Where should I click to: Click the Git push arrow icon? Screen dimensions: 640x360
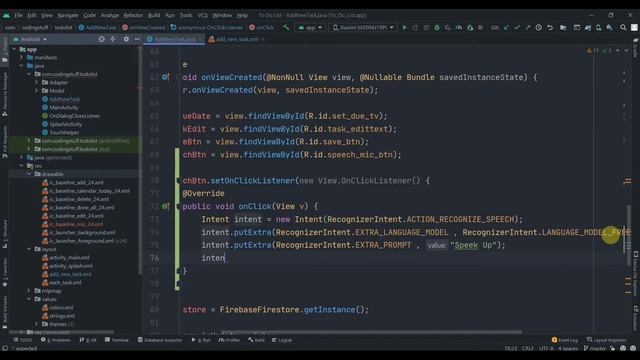(528, 27)
